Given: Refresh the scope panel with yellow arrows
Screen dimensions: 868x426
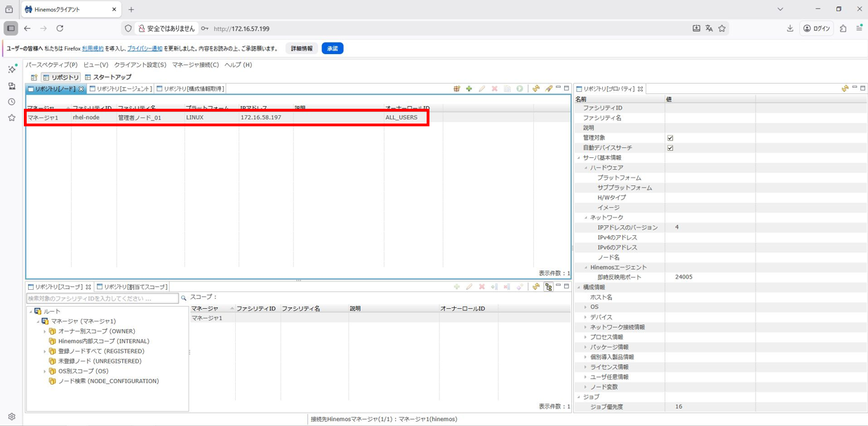Looking at the screenshot, I should point(536,287).
